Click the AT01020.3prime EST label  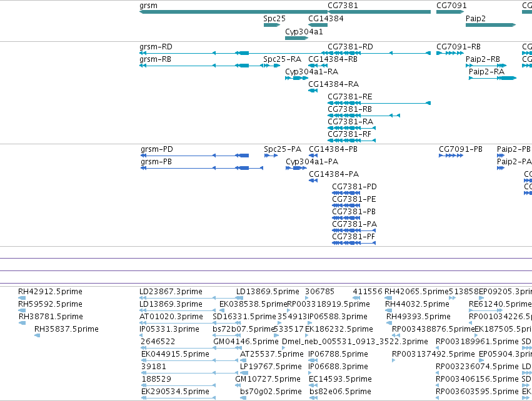(x=171, y=317)
